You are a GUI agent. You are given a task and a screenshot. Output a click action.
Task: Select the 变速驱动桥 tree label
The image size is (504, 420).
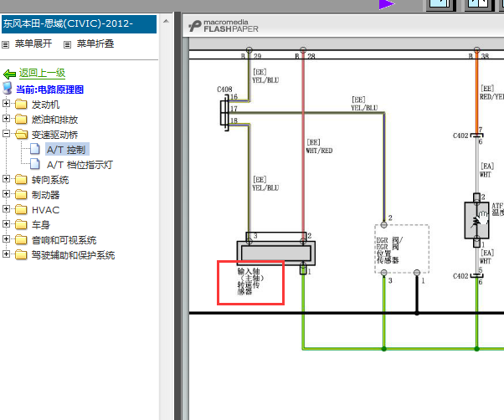pyautogui.click(x=54, y=135)
